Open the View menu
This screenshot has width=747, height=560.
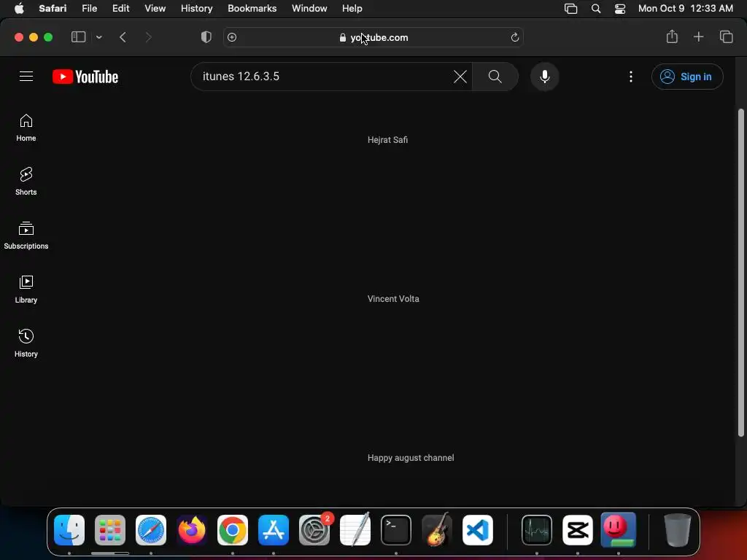tap(155, 8)
